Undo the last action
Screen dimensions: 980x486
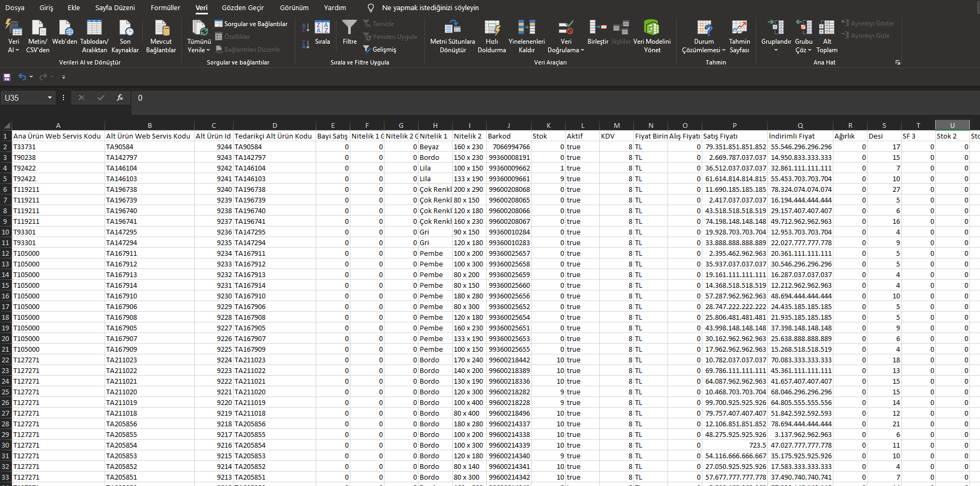click(22, 77)
